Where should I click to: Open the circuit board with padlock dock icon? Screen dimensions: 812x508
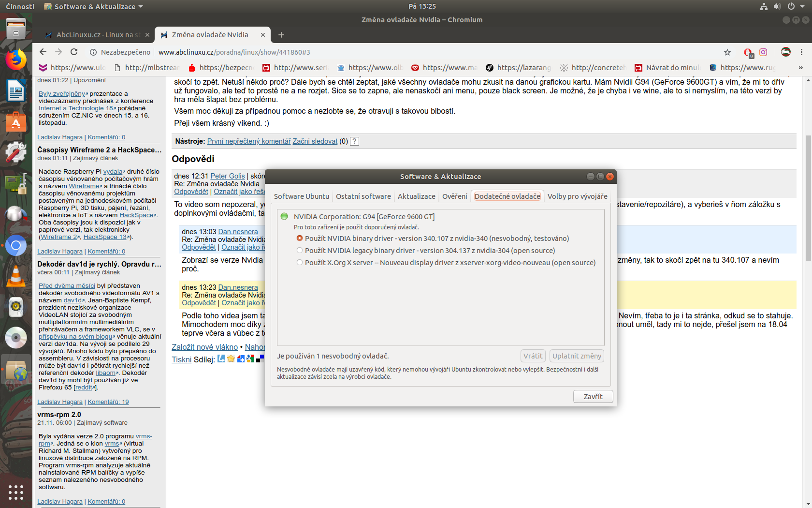(x=16, y=183)
